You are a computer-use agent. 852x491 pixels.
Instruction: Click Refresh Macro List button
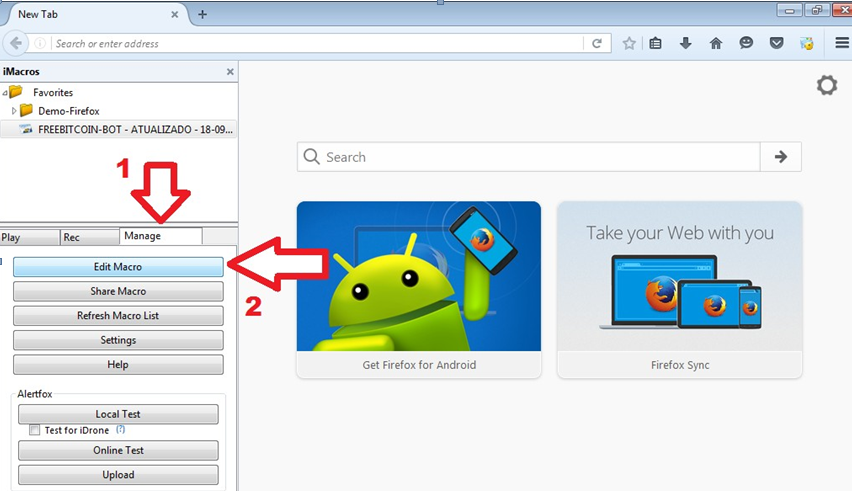[118, 316]
